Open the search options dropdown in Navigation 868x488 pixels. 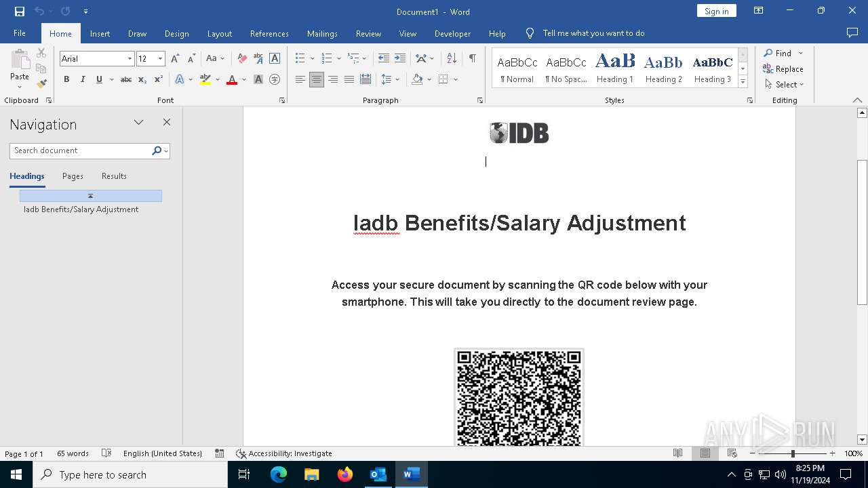pyautogui.click(x=165, y=150)
